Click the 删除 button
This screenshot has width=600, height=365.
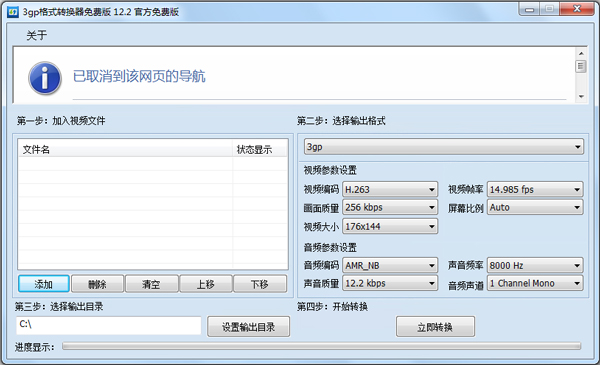pyautogui.click(x=97, y=284)
